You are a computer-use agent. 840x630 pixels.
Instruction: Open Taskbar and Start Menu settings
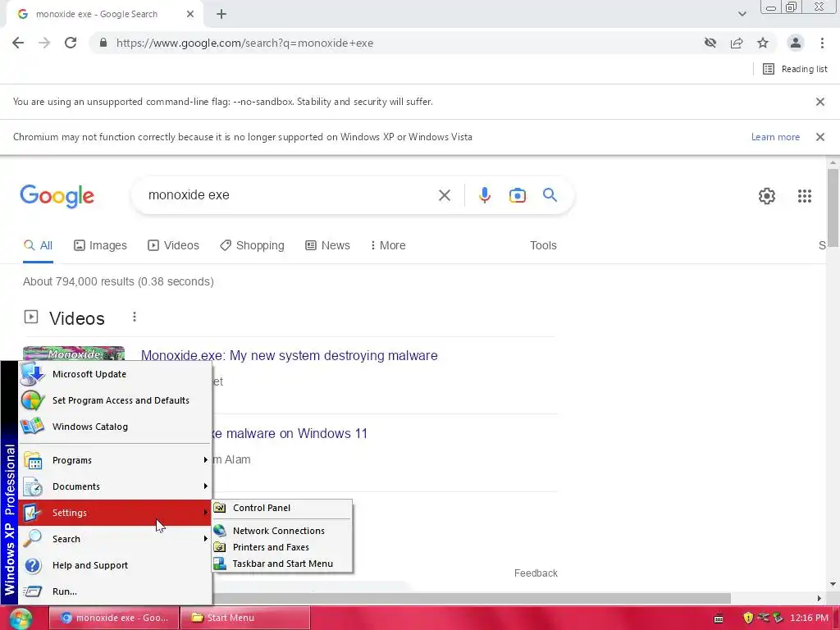(282, 564)
